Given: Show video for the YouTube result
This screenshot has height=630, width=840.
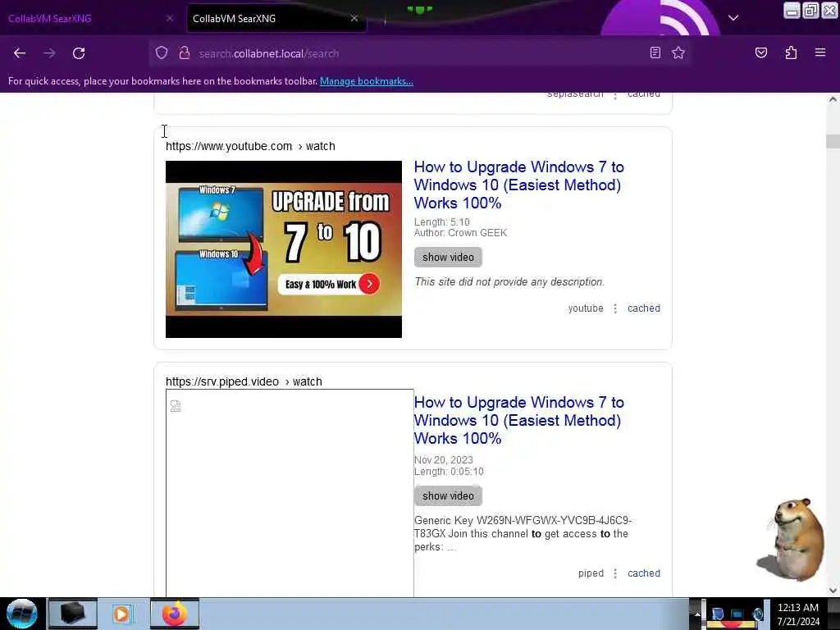Looking at the screenshot, I should click(x=448, y=257).
